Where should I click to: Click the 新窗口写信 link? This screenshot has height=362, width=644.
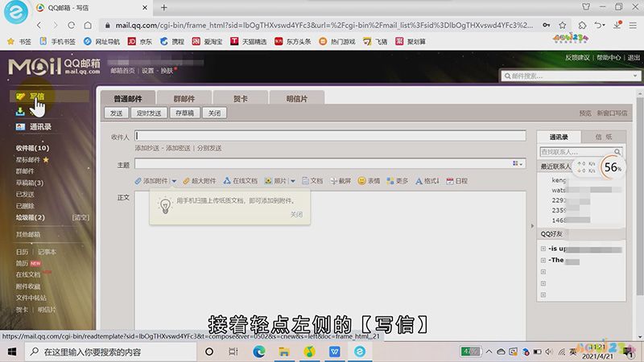(612, 113)
